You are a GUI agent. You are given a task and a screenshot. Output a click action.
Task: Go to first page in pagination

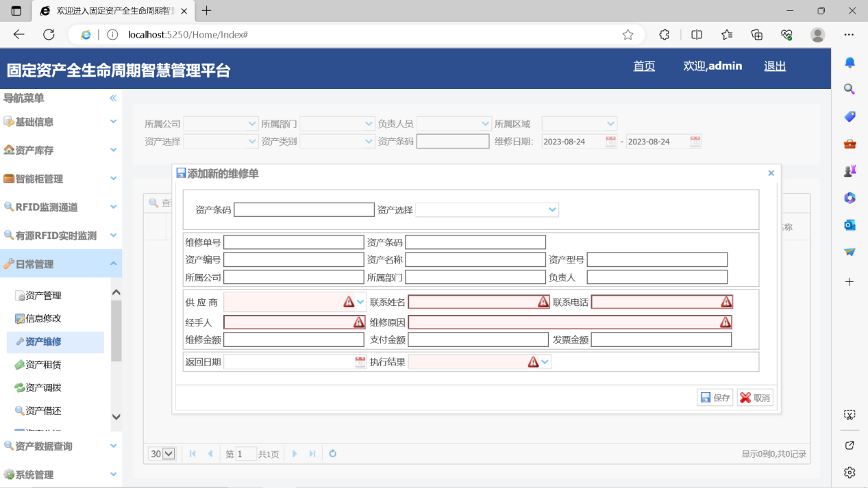[193, 454]
